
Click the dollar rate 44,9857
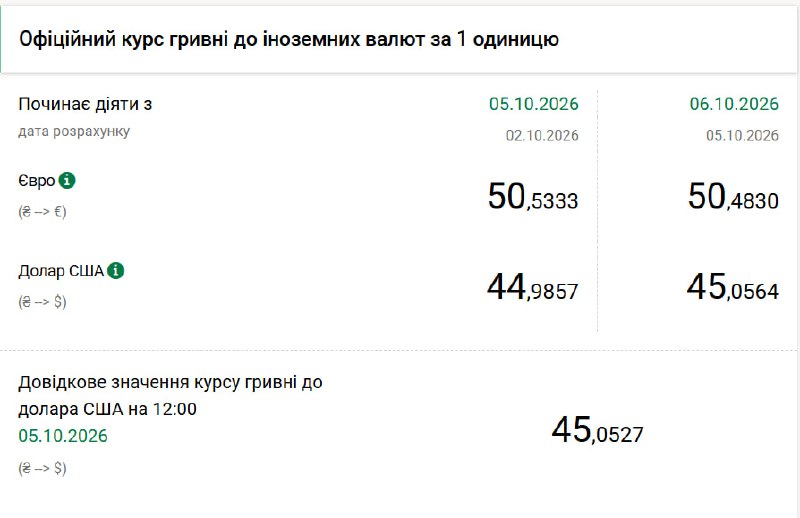tap(533, 287)
